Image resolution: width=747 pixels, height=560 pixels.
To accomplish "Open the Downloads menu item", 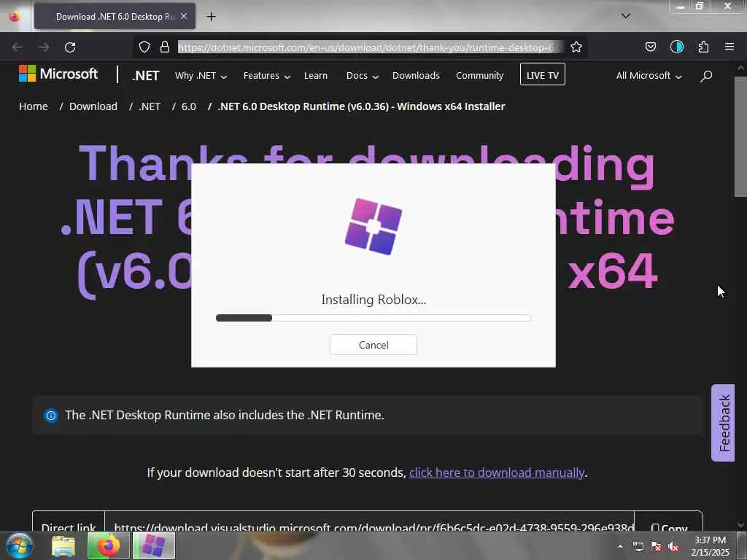I will 416,76.
